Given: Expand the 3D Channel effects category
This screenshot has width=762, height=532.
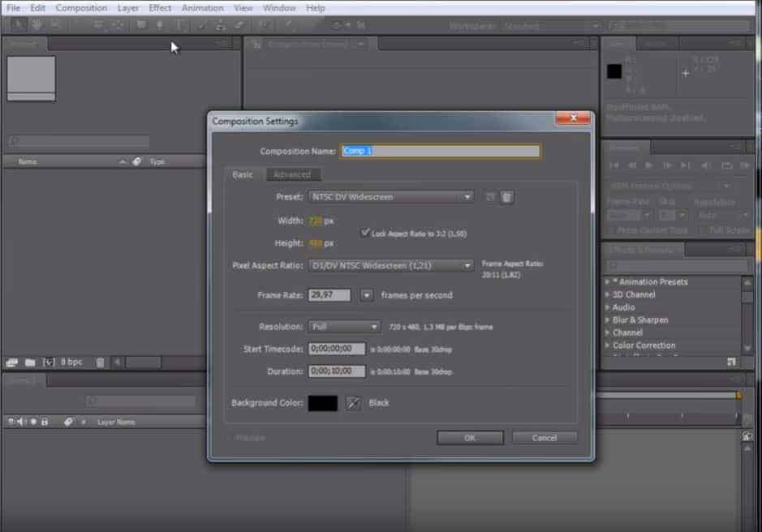Looking at the screenshot, I should [608, 294].
